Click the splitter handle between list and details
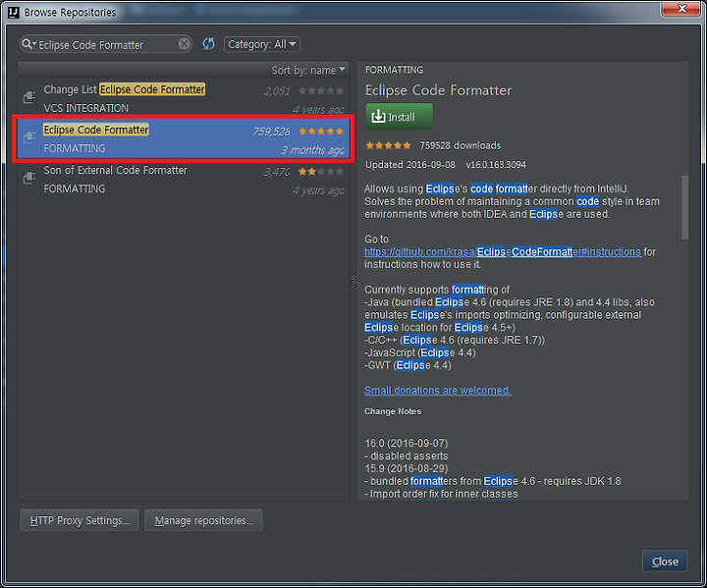Viewport: 707px width, 588px height. tap(353, 281)
